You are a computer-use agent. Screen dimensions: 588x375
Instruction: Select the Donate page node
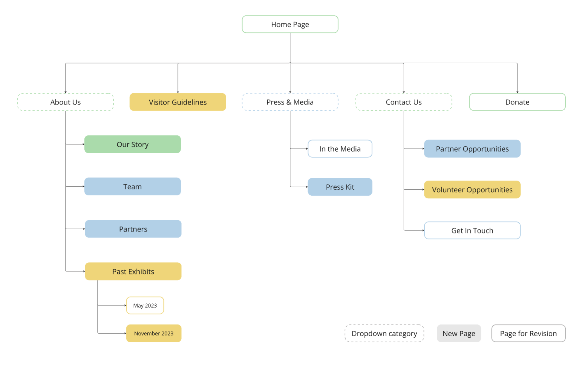[517, 102]
